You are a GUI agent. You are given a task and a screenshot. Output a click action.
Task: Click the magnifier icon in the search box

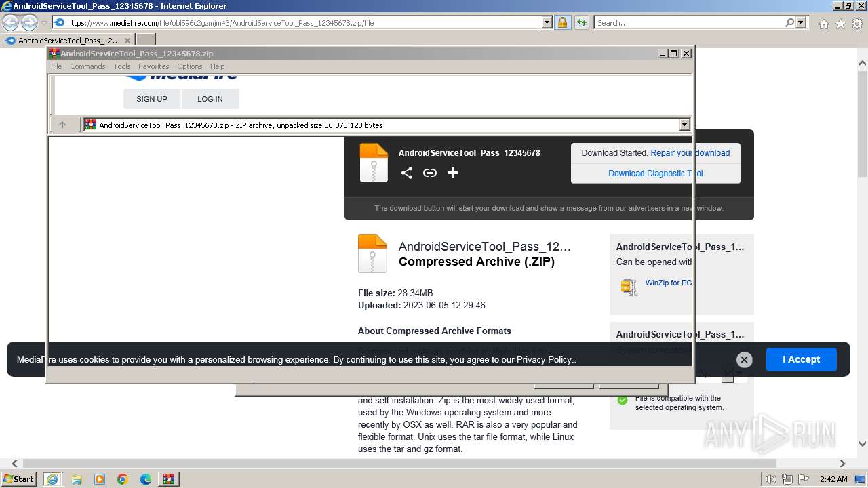789,22
